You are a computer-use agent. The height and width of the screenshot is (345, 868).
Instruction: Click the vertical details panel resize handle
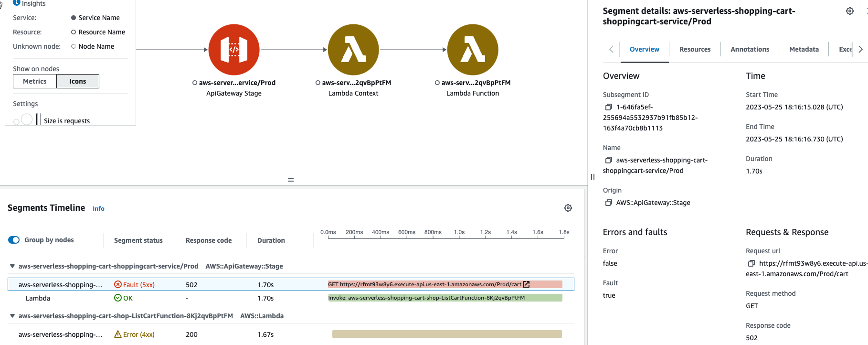pyautogui.click(x=593, y=177)
